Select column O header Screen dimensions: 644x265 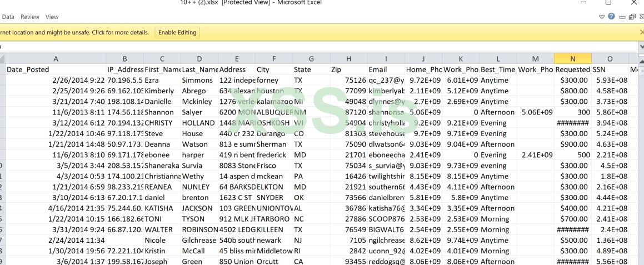[610, 59]
